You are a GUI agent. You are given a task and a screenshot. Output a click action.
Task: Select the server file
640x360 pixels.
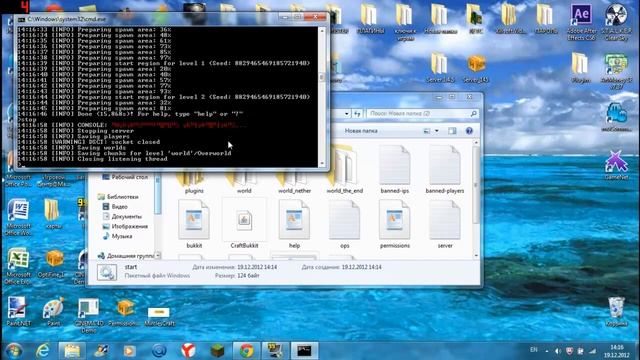click(x=444, y=224)
